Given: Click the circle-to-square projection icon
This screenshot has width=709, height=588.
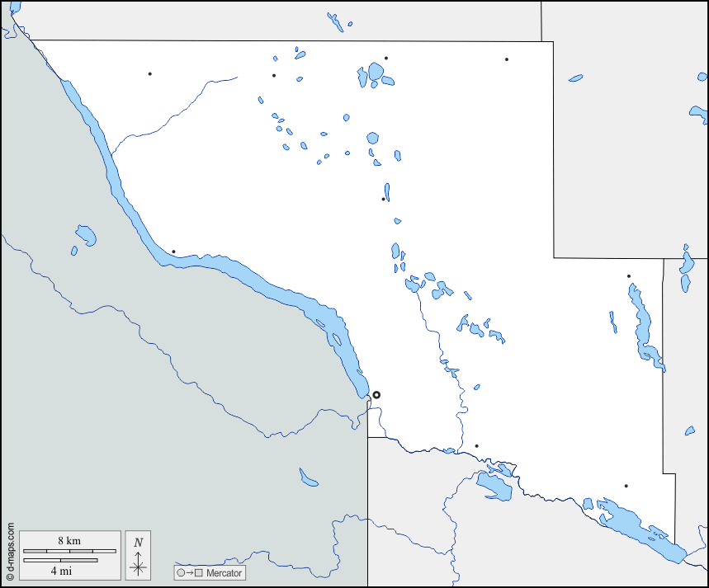Looking at the screenshot, I should click(x=187, y=572).
